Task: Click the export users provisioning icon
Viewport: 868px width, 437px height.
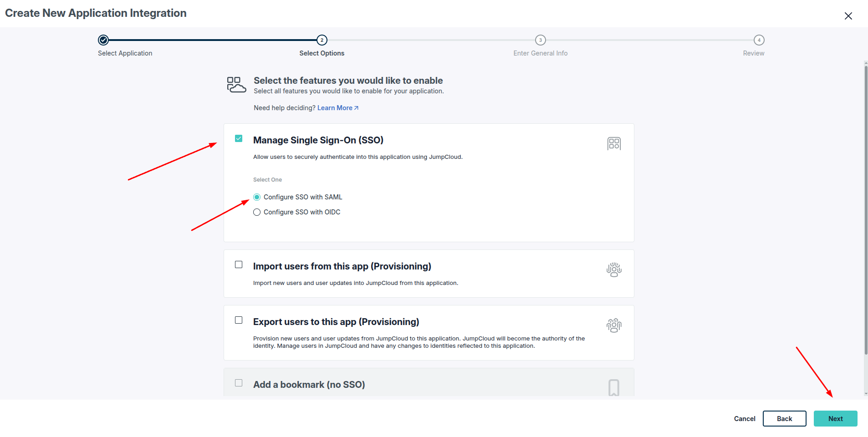Action: 614,325
